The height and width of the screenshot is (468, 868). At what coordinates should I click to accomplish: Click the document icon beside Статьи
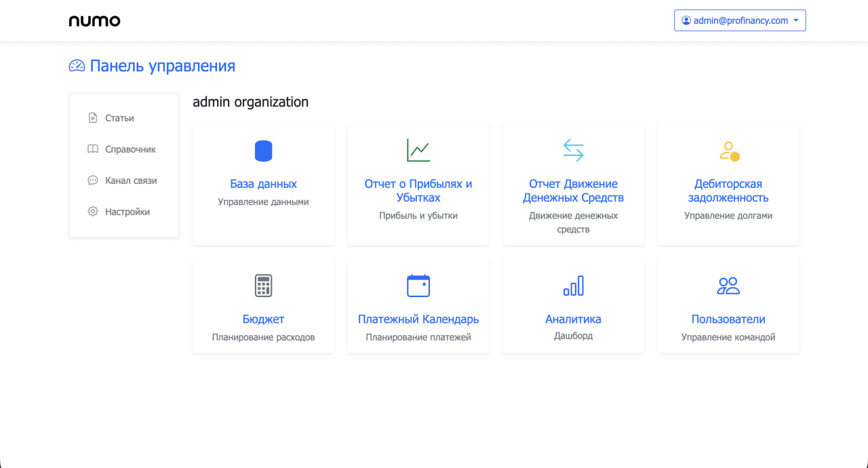coord(93,118)
